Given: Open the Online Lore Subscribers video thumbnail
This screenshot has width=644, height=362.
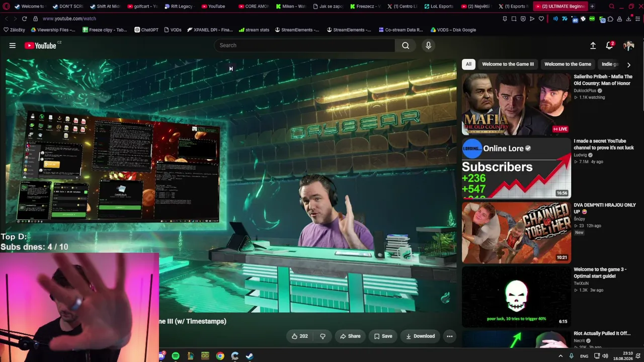Looking at the screenshot, I should tap(516, 168).
